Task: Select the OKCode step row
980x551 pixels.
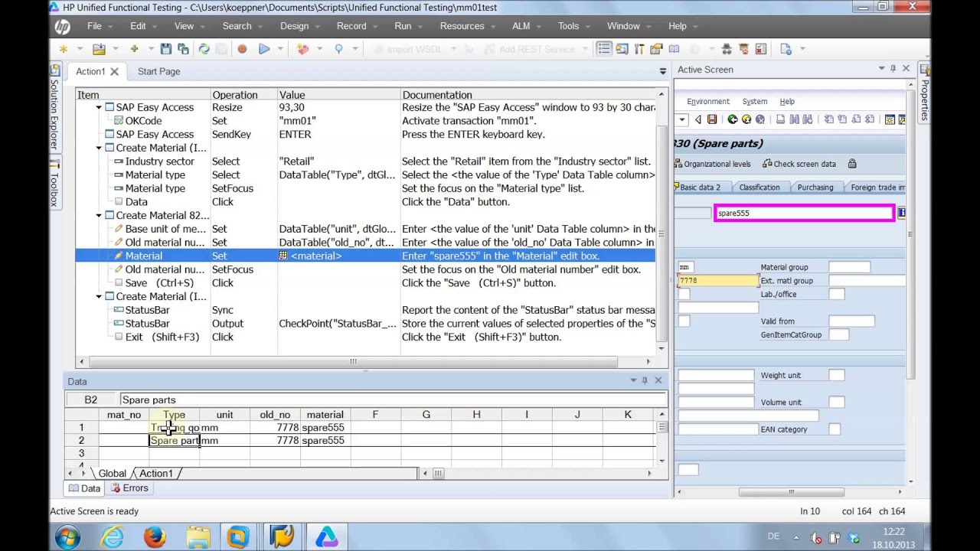Action: 365,120
